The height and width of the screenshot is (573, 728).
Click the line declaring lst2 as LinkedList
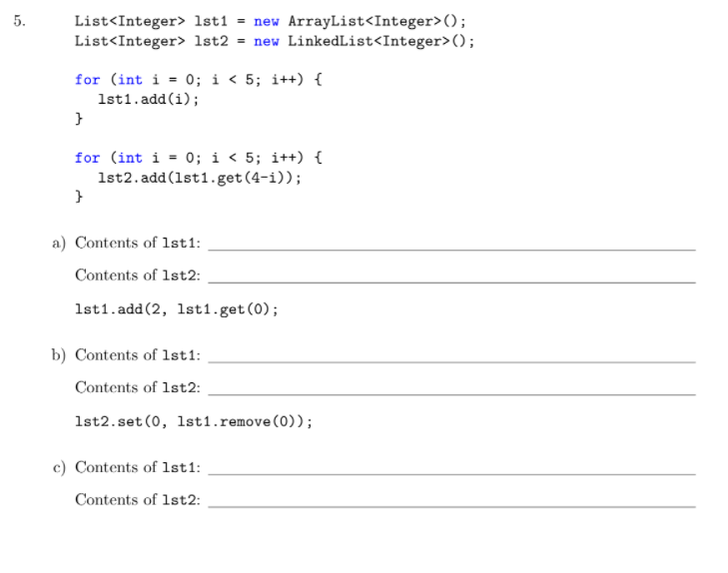tap(275, 41)
